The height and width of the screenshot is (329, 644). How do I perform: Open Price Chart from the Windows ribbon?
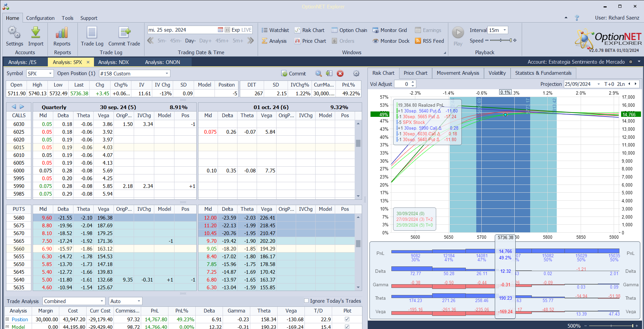click(310, 41)
